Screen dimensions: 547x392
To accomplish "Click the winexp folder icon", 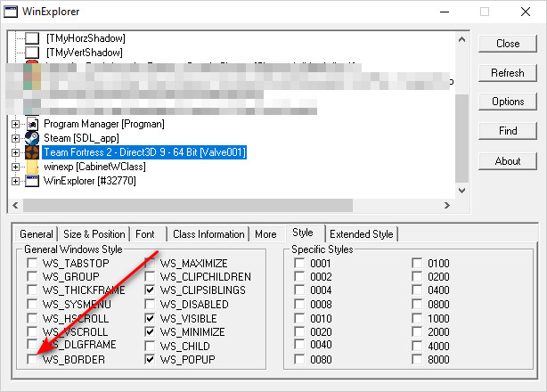I will (32, 167).
